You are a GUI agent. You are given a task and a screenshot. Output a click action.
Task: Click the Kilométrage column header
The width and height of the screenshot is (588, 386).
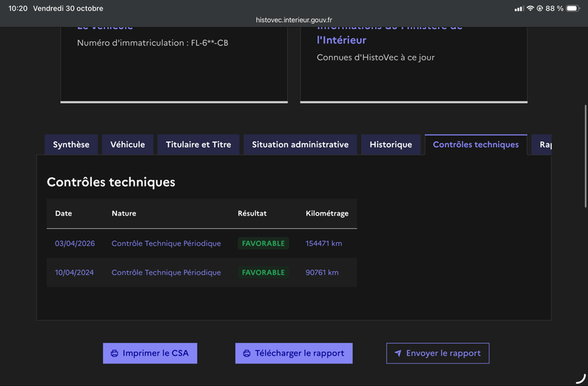[x=327, y=213]
